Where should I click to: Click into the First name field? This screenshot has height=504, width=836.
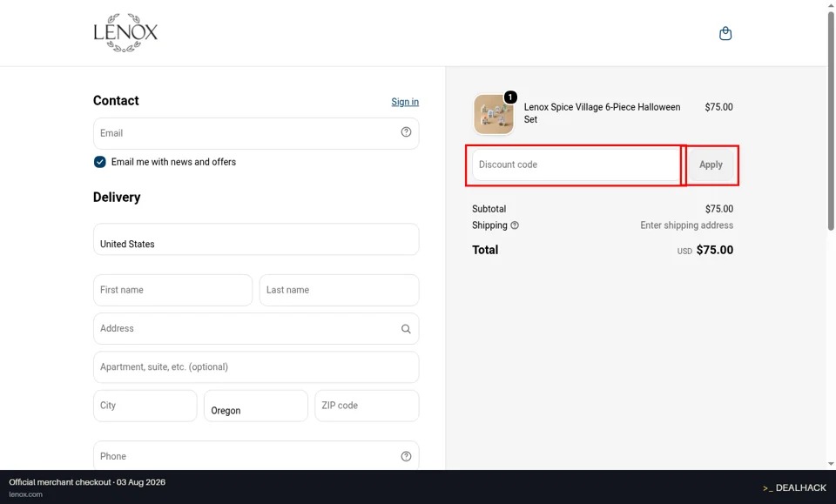(x=172, y=291)
